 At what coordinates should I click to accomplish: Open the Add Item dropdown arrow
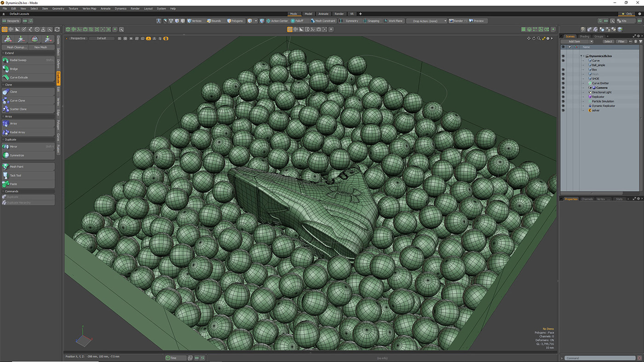(x=591, y=41)
